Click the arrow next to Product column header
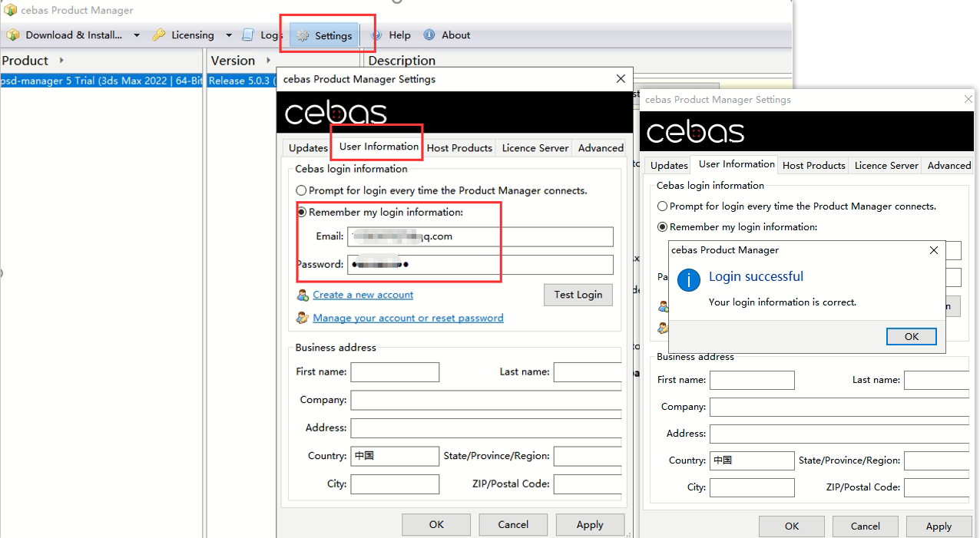The width and height of the screenshot is (980, 538). point(61,61)
